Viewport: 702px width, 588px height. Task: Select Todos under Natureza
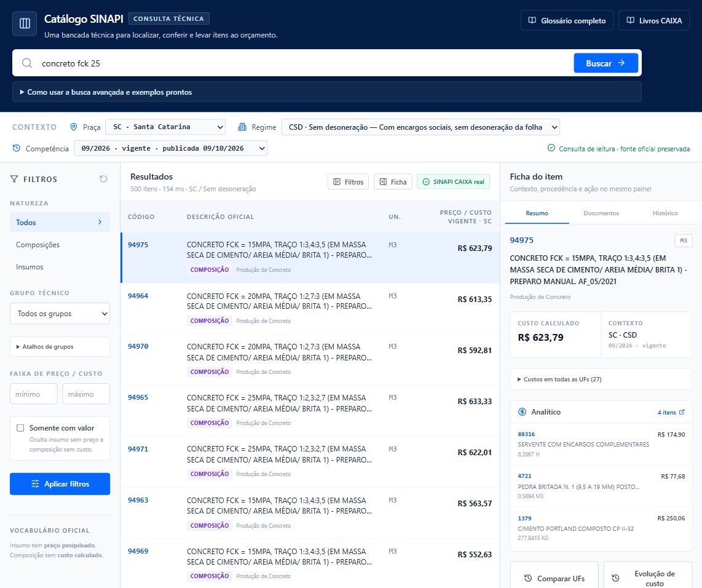(60, 222)
